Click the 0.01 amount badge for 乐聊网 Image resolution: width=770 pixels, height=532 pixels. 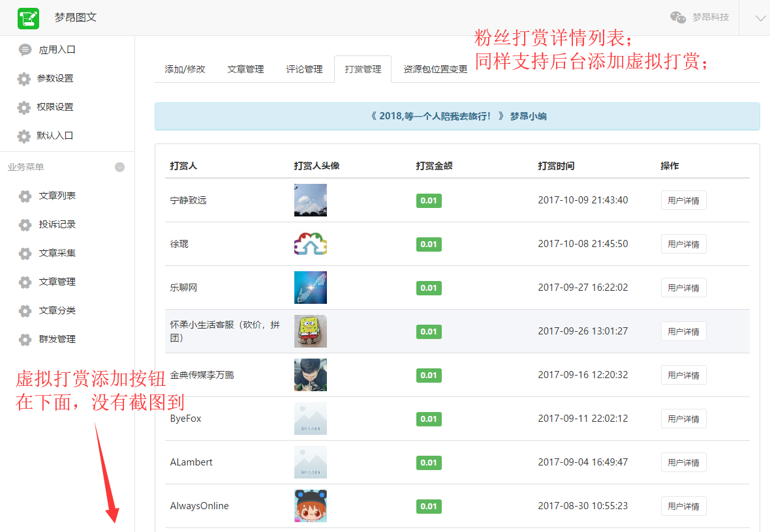point(429,288)
